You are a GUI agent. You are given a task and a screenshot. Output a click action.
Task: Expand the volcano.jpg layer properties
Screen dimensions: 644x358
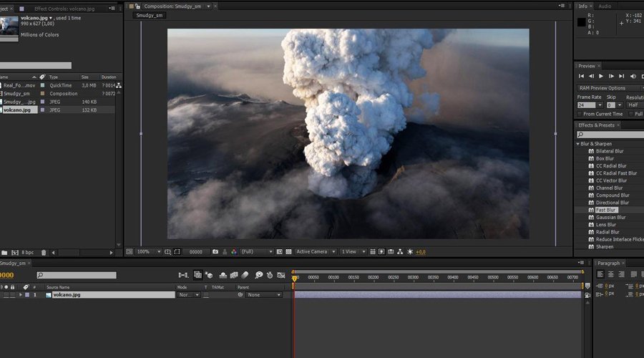(x=20, y=295)
